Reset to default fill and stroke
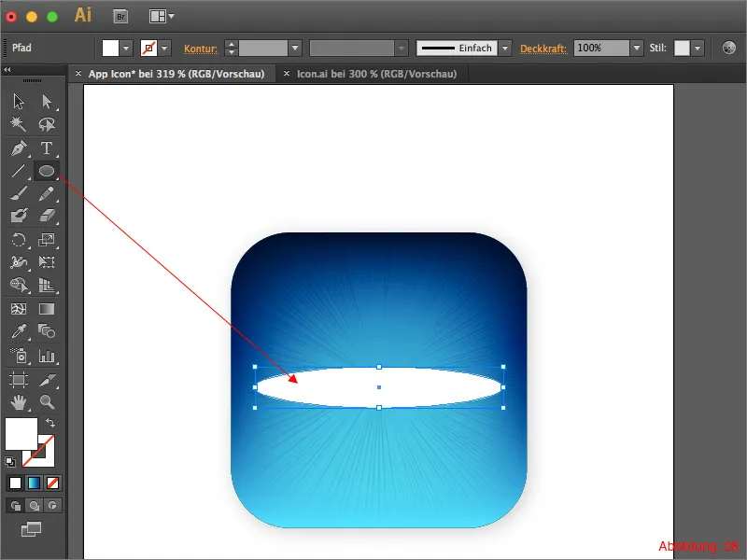This screenshot has width=747, height=560. (x=10, y=461)
